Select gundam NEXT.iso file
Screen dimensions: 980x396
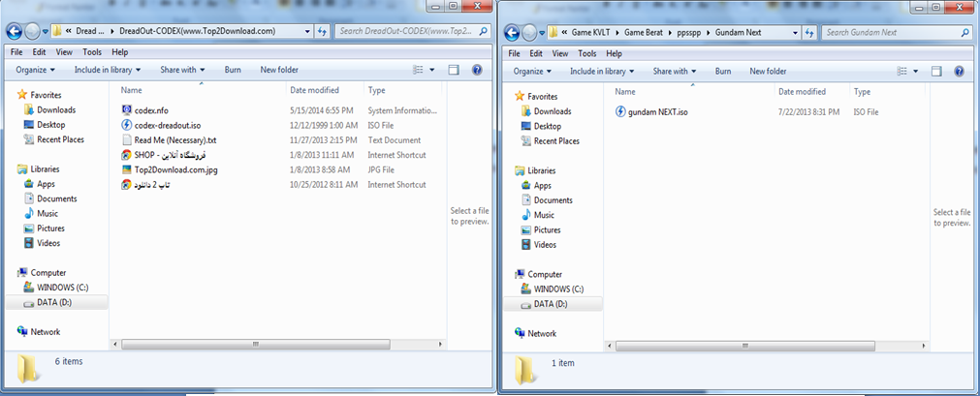[x=651, y=112]
